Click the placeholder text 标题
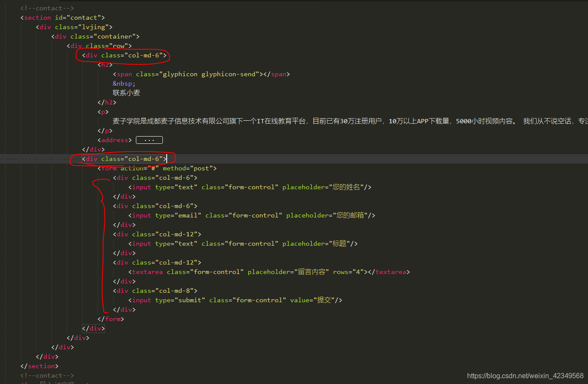This screenshot has width=588, height=384. tap(339, 244)
